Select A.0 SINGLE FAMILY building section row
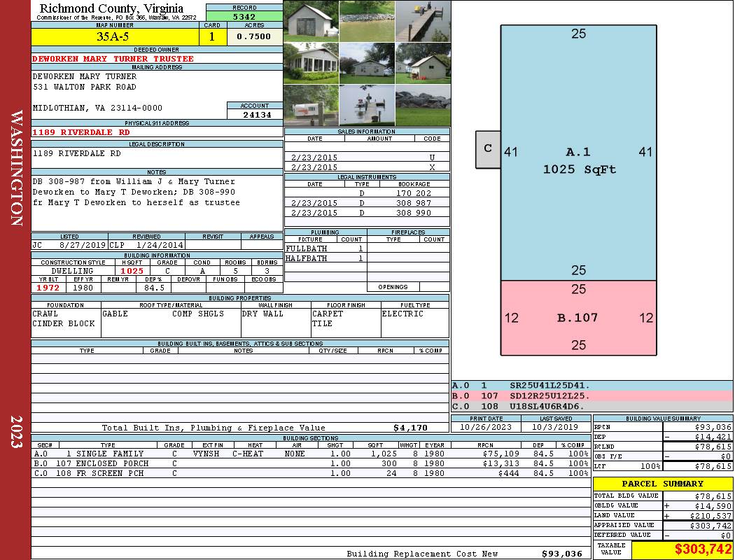The width and height of the screenshot is (735, 560). coord(311,454)
